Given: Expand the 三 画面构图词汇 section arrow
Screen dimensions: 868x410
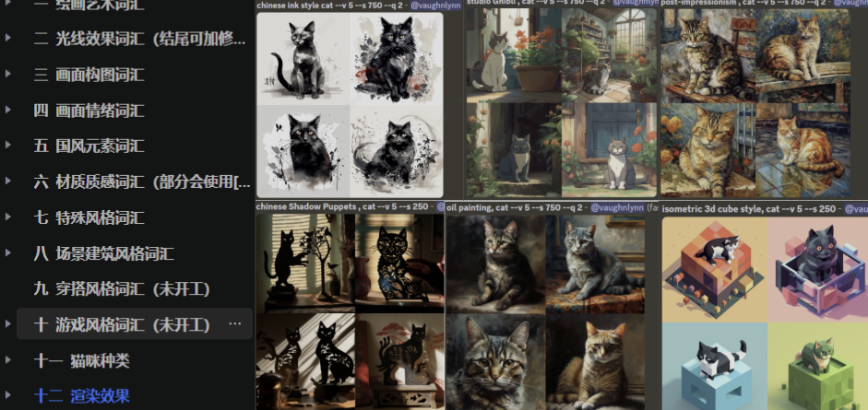Looking at the screenshot, I should click(7, 74).
